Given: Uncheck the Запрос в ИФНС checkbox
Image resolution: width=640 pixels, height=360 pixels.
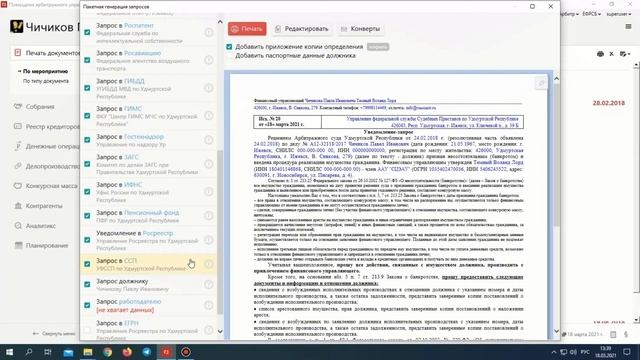Looking at the screenshot, I should [x=87, y=192].
